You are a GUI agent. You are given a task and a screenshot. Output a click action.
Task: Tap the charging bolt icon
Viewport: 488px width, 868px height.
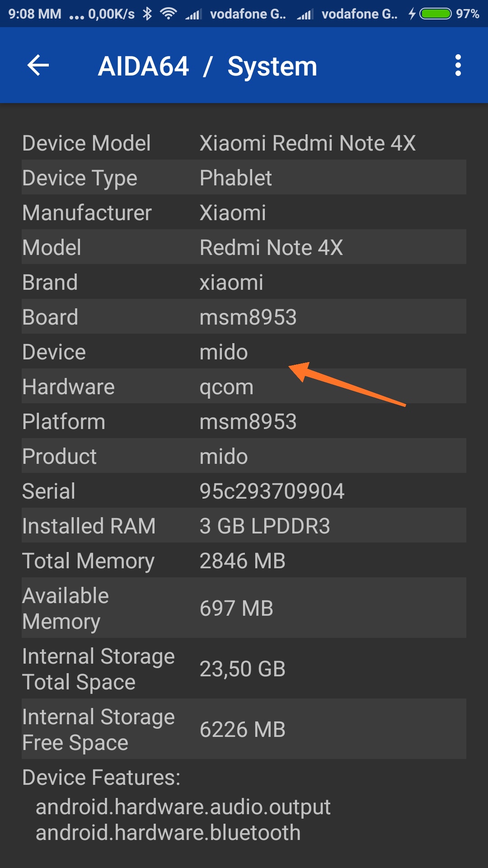coord(412,14)
